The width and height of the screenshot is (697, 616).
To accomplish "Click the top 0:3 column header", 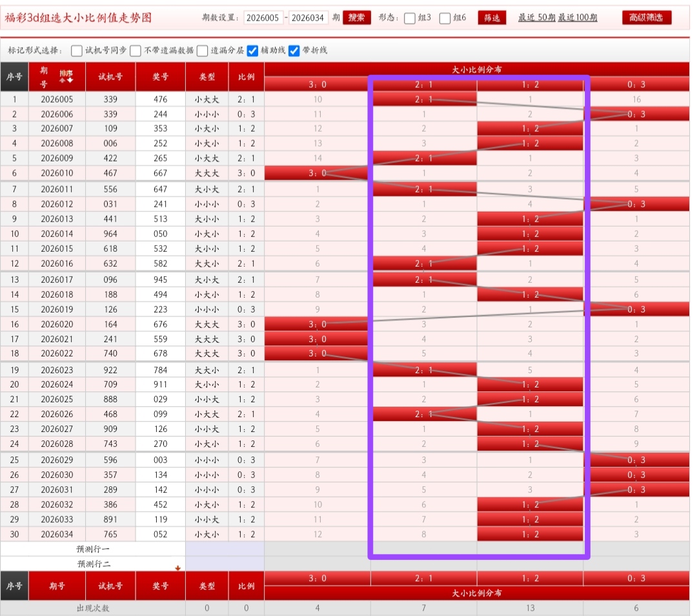I will (636, 84).
